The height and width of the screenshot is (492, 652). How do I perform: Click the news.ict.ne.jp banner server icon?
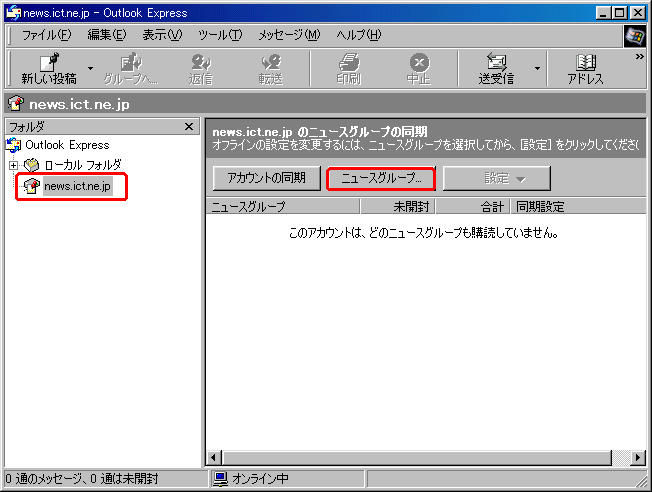pos(16,103)
